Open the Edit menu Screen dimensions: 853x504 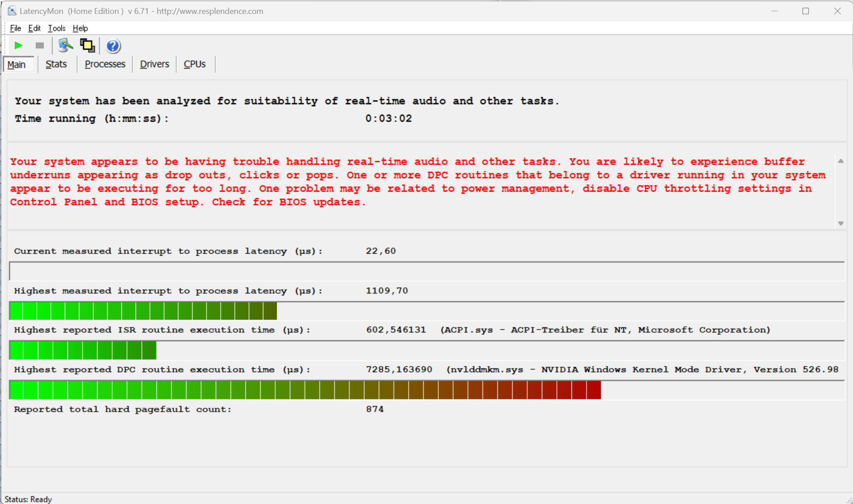pos(34,28)
